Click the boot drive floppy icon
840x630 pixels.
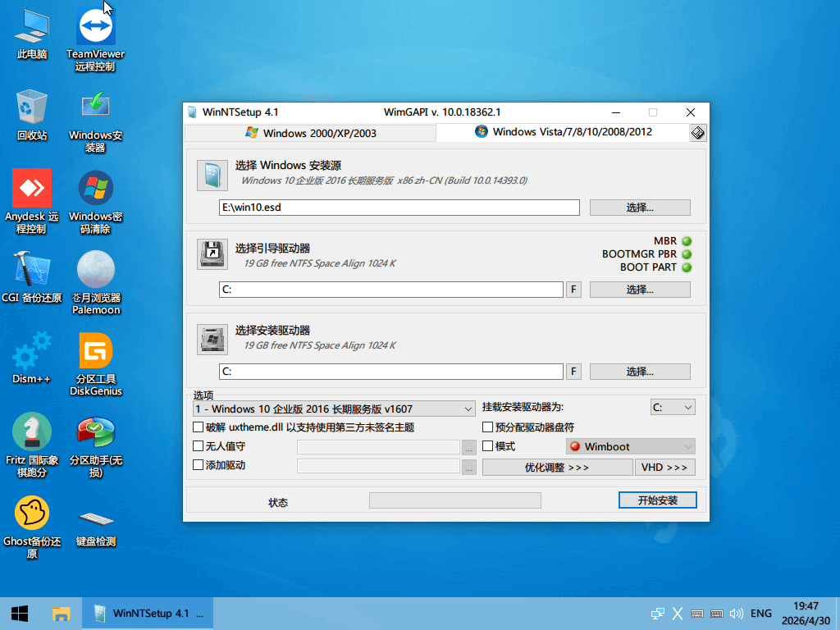[212, 254]
